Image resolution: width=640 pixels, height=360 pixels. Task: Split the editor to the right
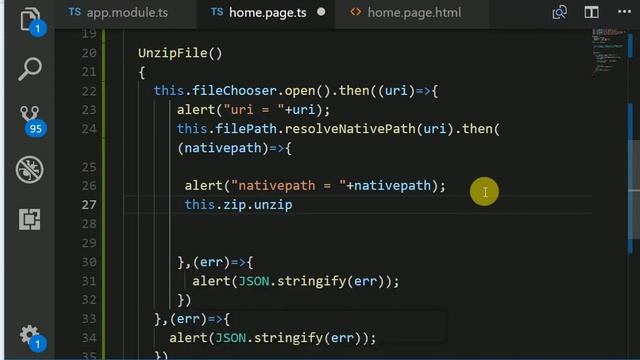pyautogui.click(x=591, y=12)
